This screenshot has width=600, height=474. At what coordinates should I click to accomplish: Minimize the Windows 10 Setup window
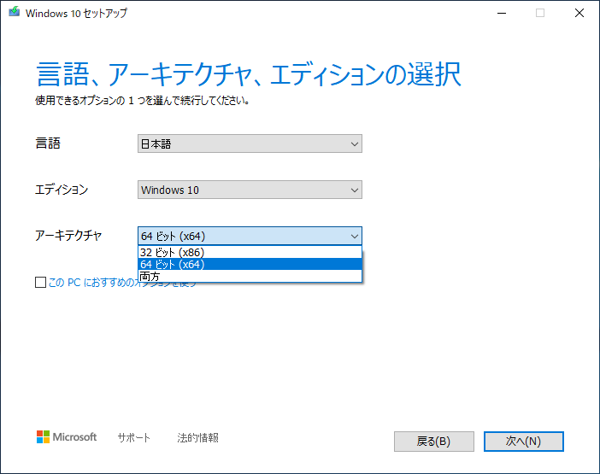(502, 13)
